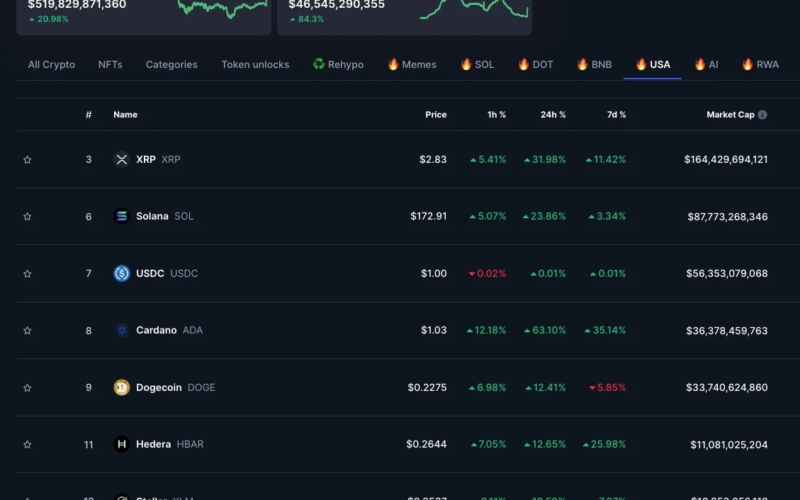The width and height of the screenshot is (800, 500).
Task: Sort by 24h % column header
Action: click(553, 115)
